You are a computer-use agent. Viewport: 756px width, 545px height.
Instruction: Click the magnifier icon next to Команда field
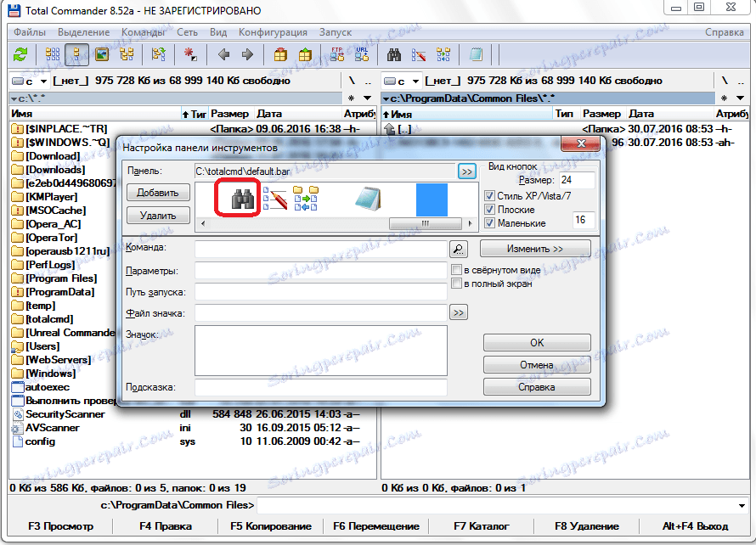pyautogui.click(x=458, y=249)
